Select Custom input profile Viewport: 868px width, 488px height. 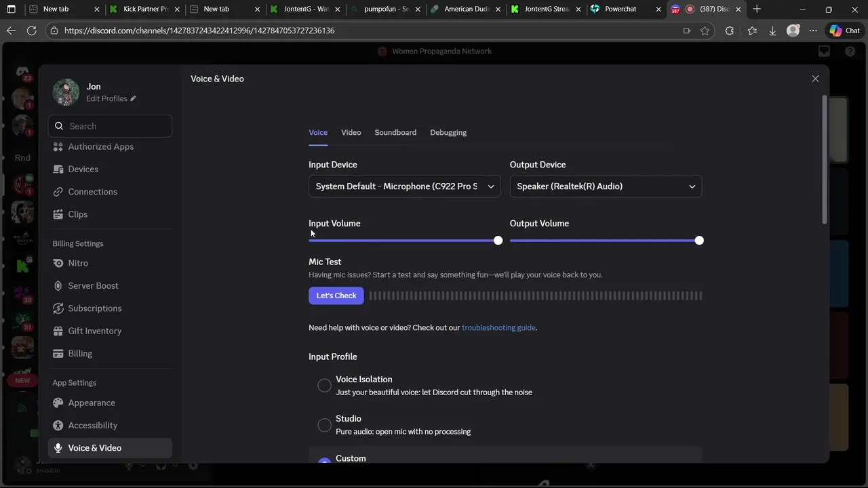coord(324,461)
